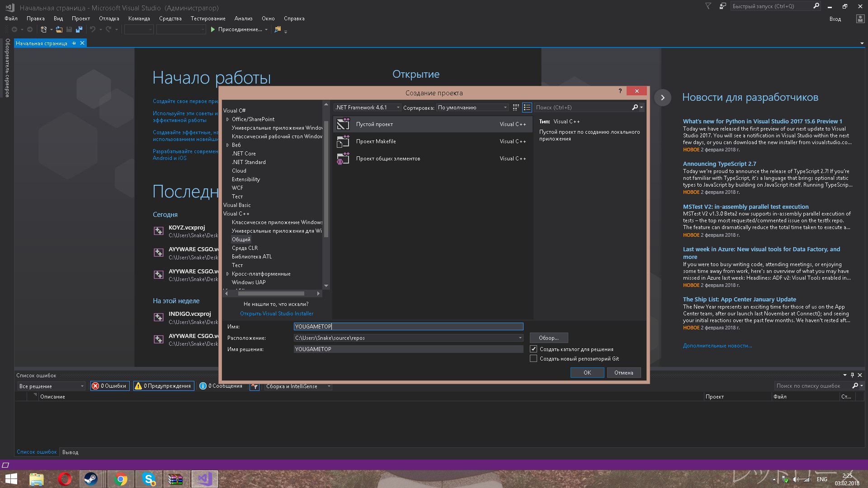Click the dialog help question mark
Image resolution: width=868 pixels, height=488 pixels.
pos(620,91)
